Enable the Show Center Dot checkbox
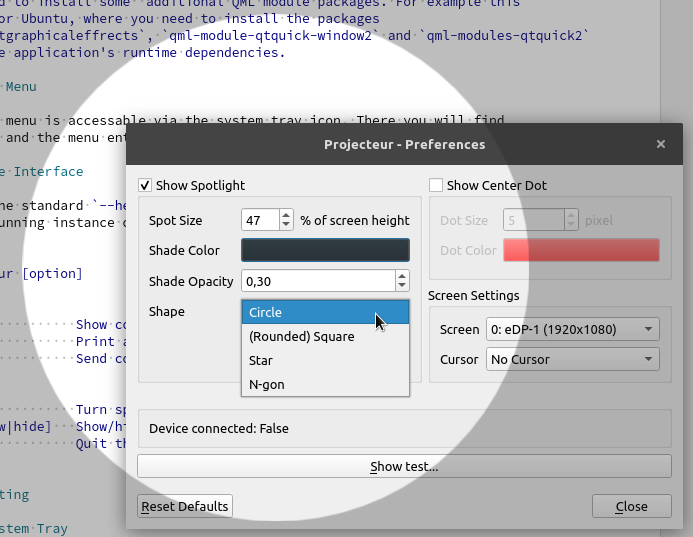The width and height of the screenshot is (693, 537). pyautogui.click(x=436, y=185)
